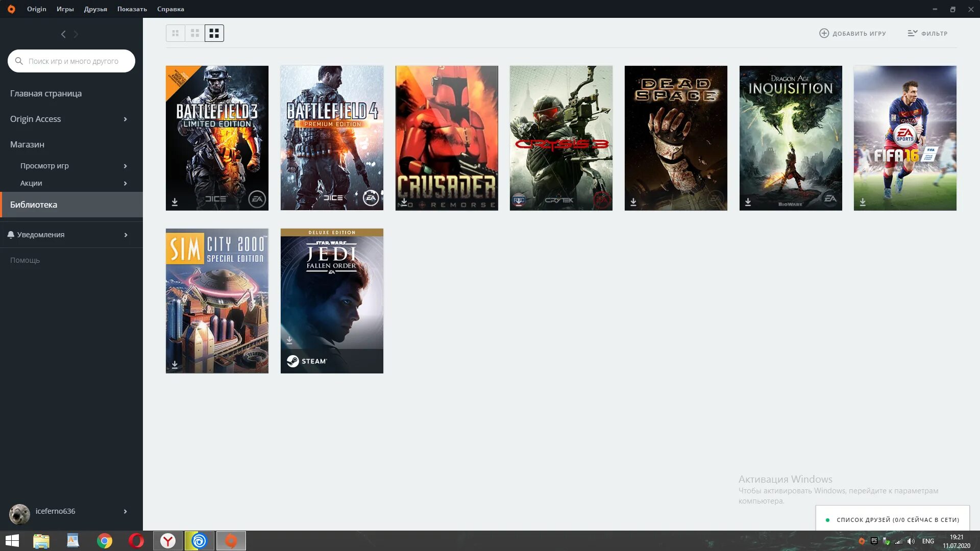This screenshot has width=980, height=551.
Task: Open Crysis 3 game tile
Action: 561,138
